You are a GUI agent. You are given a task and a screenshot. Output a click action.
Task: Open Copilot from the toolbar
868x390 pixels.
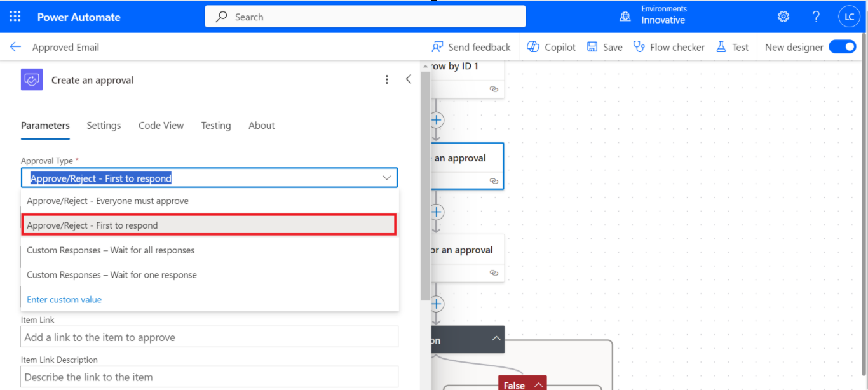tap(552, 47)
